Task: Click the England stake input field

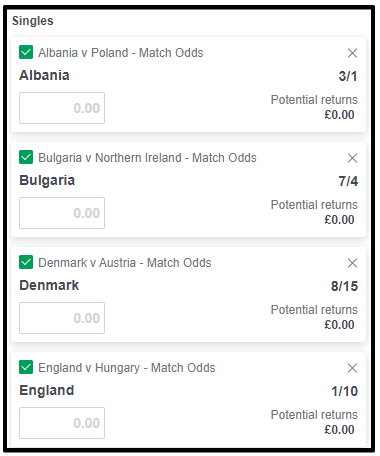Action: (62, 423)
